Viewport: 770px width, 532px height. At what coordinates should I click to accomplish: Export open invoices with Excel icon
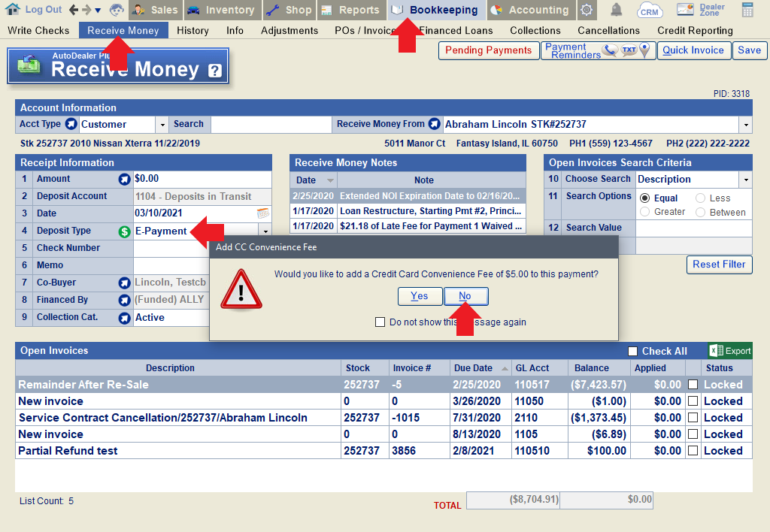(729, 351)
